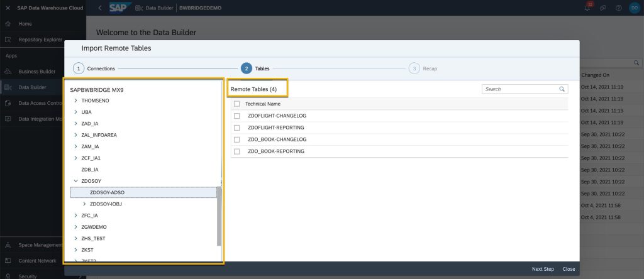Click the Space Management sidebar icon
This screenshot has width=644, height=279.
(8, 245)
